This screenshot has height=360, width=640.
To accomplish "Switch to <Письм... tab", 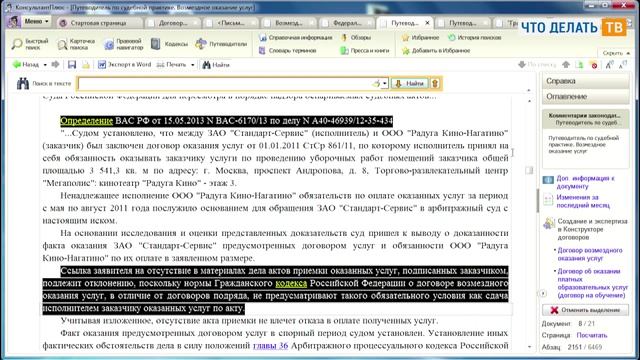I will pos(231,23).
